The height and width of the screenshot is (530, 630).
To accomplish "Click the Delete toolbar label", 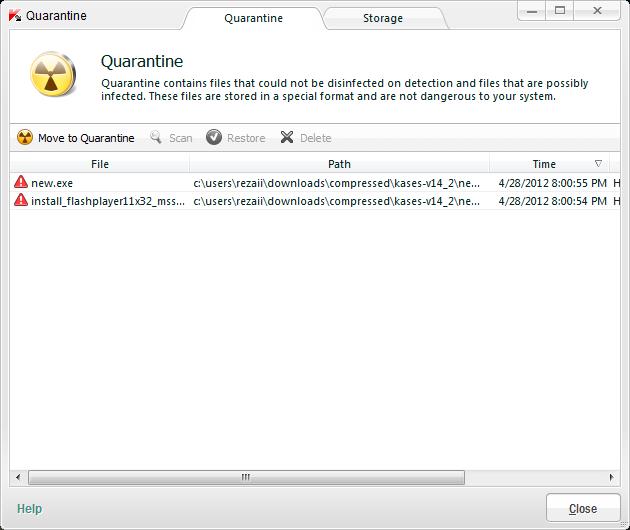I will tap(315, 138).
